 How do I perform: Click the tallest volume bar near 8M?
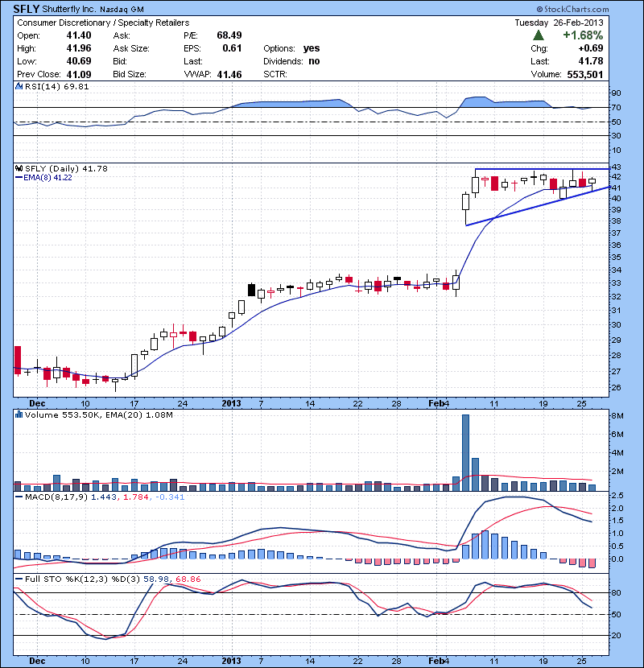465,453
